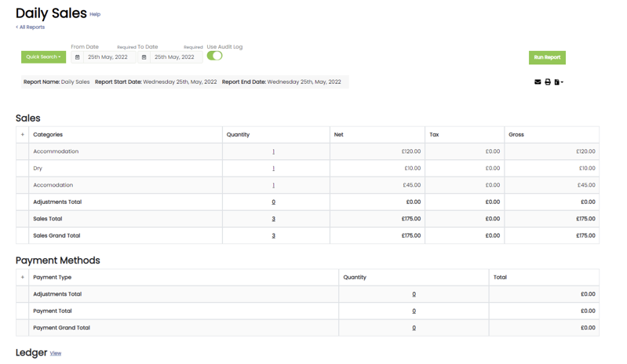The width and height of the screenshot is (627, 364).
Task: Expand Payment Methods table with plus icon
Action: [22, 278]
